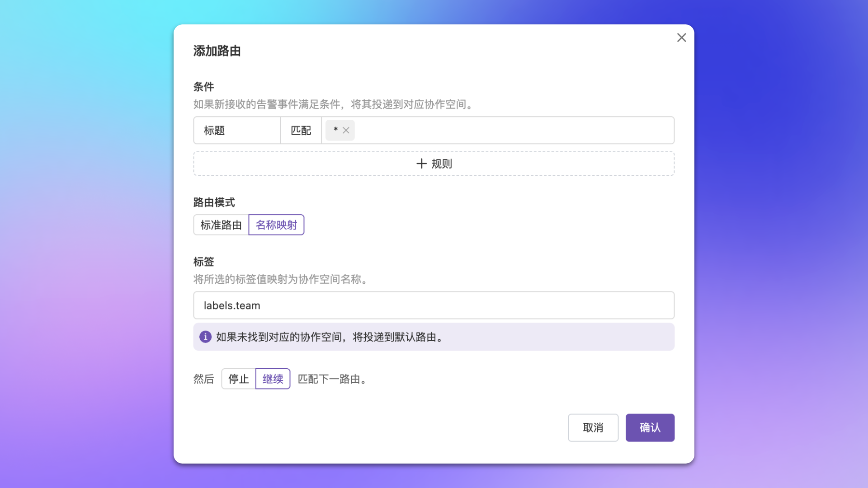This screenshot has width=868, height=488.
Task: Open the 匹配 operator dropdown
Action: coord(301,131)
